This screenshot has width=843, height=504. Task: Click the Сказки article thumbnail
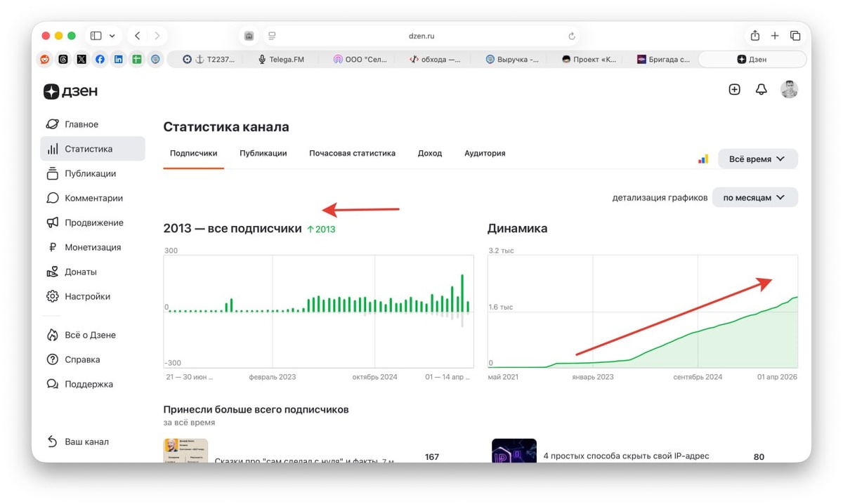point(186,451)
